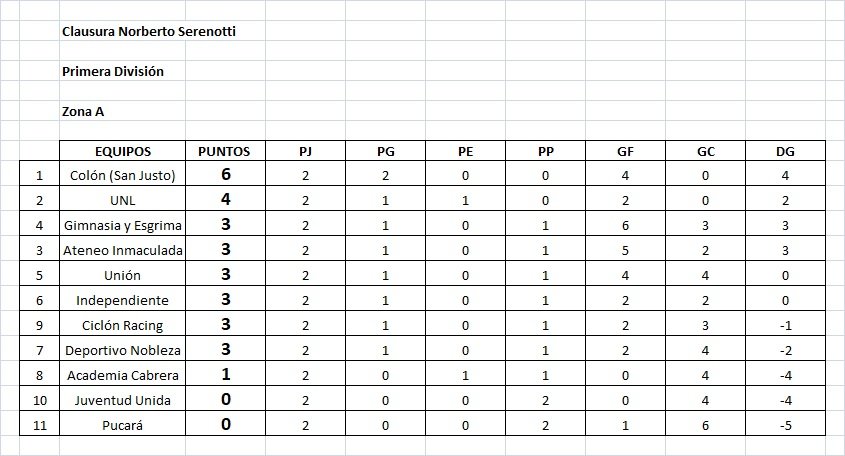Select the EQUIPOS column header

pos(122,151)
